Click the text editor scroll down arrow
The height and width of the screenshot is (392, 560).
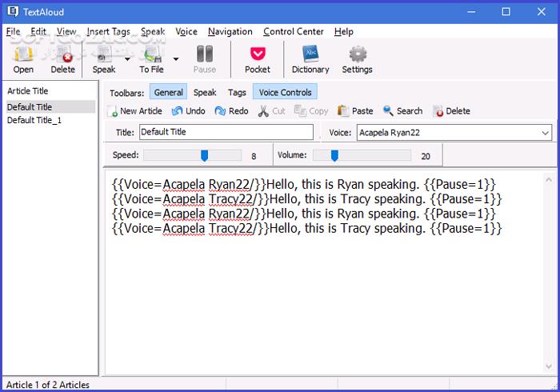548,366
